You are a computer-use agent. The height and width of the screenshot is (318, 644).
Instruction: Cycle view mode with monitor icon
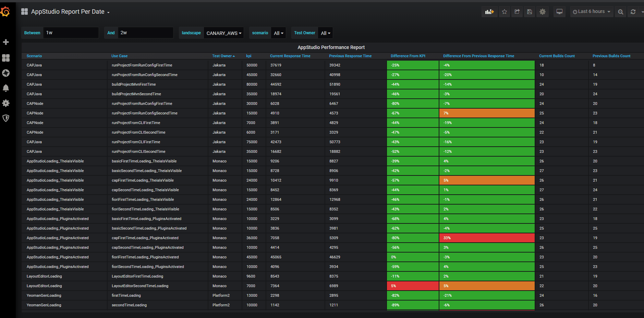pyautogui.click(x=559, y=12)
